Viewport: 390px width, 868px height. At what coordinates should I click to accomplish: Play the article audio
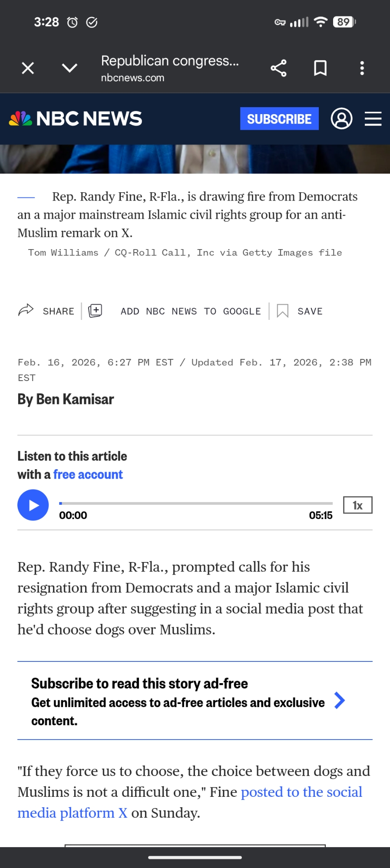click(x=33, y=505)
